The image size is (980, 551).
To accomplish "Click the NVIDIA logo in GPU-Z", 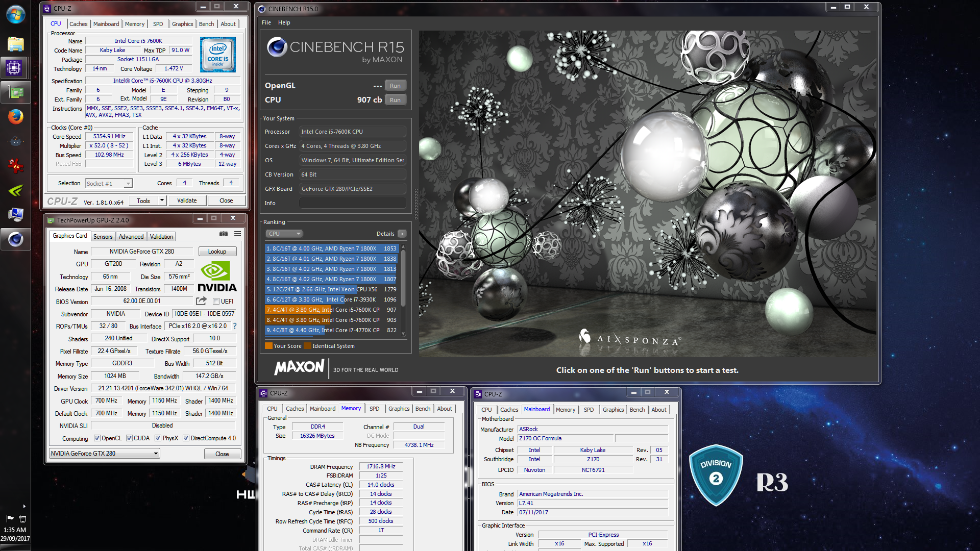I will [217, 277].
